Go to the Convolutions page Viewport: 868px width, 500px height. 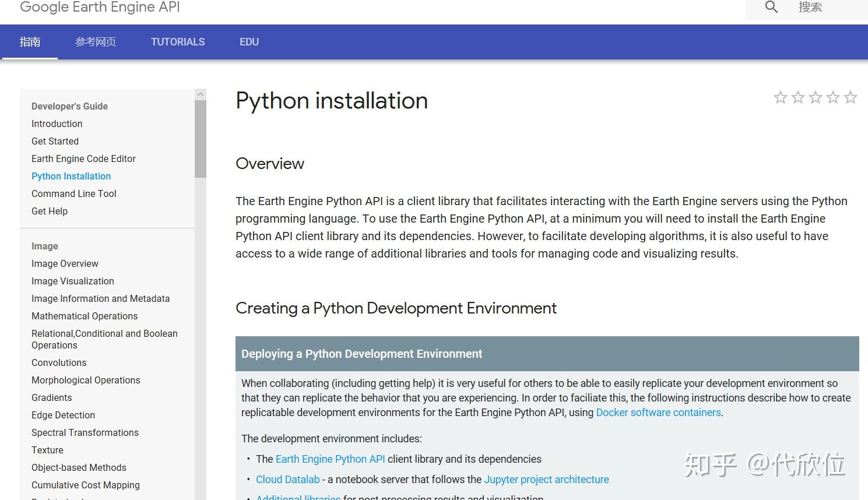pos(59,362)
